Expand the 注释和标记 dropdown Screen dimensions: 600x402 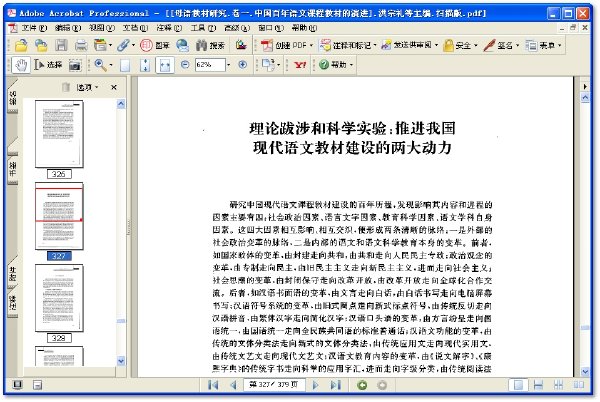pos(375,45)
